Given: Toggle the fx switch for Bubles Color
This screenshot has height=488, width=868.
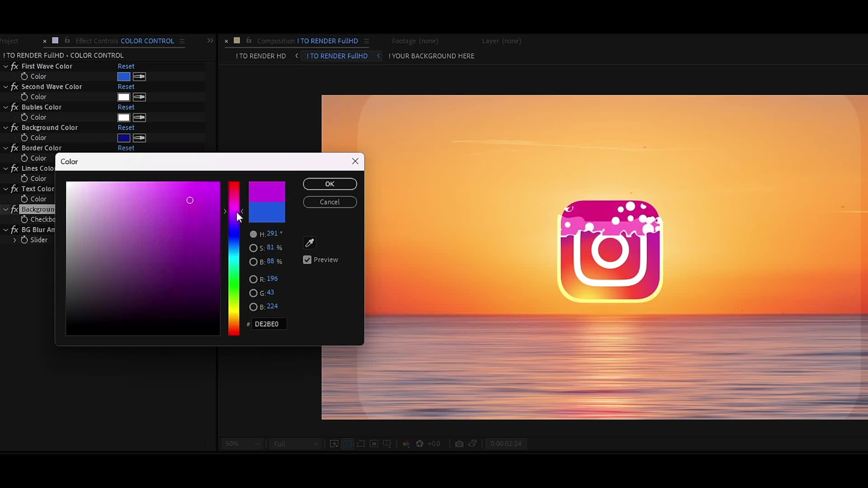Looking at the screenshot, I should tap(14, 107).
